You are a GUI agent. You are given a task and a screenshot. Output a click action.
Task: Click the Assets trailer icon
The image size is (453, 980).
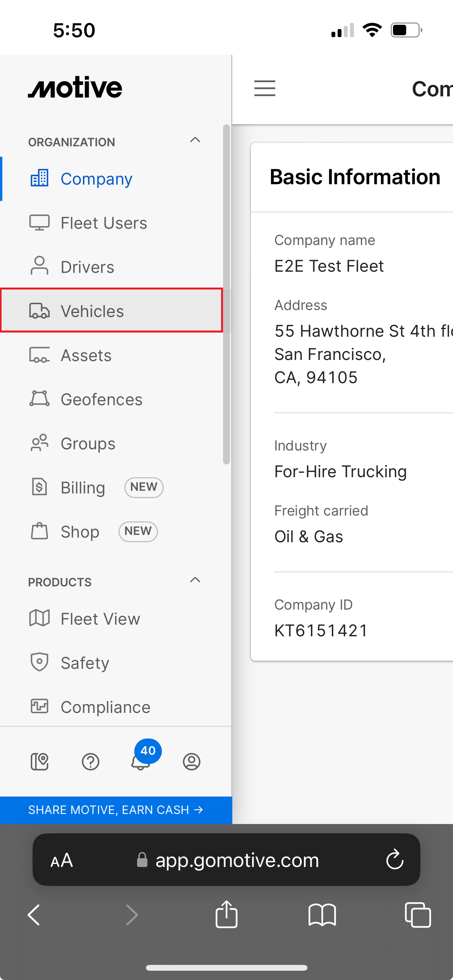[x=39, y=355]
